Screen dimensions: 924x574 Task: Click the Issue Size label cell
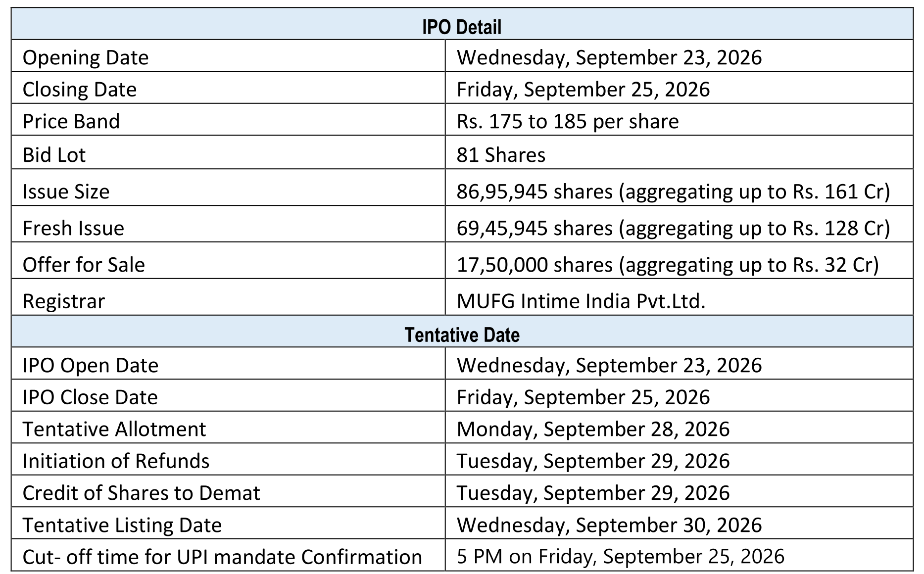(x=228, y=187)
